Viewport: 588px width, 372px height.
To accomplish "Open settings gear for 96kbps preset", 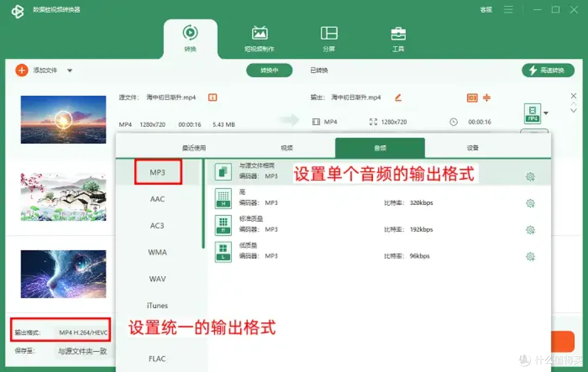I will click(530, 257).
